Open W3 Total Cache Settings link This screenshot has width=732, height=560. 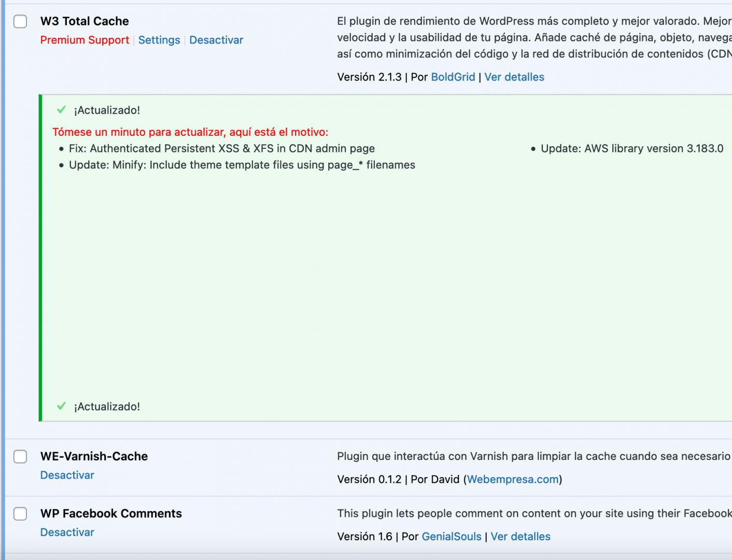[x=159, y=40]
